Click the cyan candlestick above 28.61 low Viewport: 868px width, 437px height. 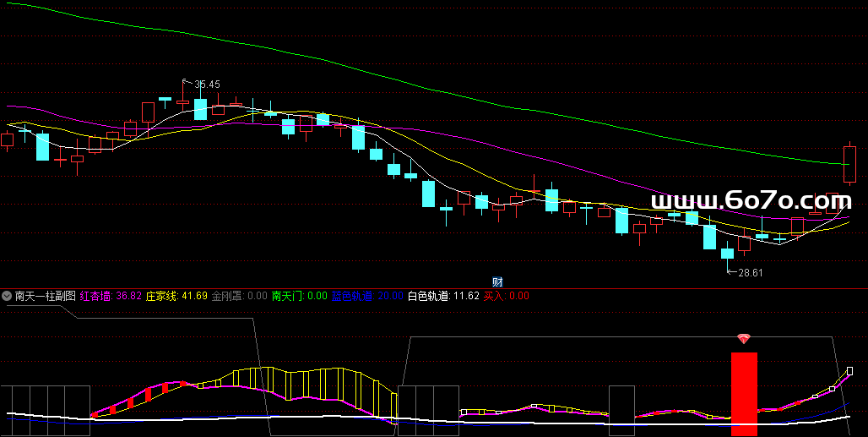pos(727,253)
